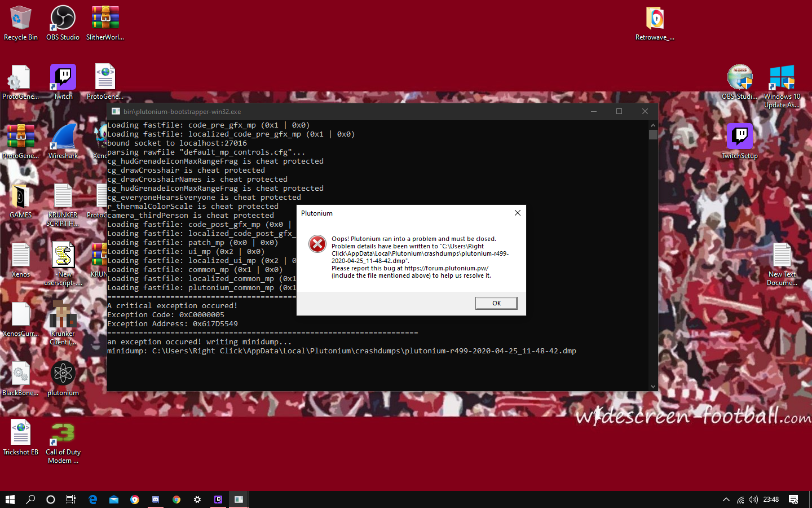
Task: Click 'Exception Code: 0xC0000005' line
Action: pos(166,315)
